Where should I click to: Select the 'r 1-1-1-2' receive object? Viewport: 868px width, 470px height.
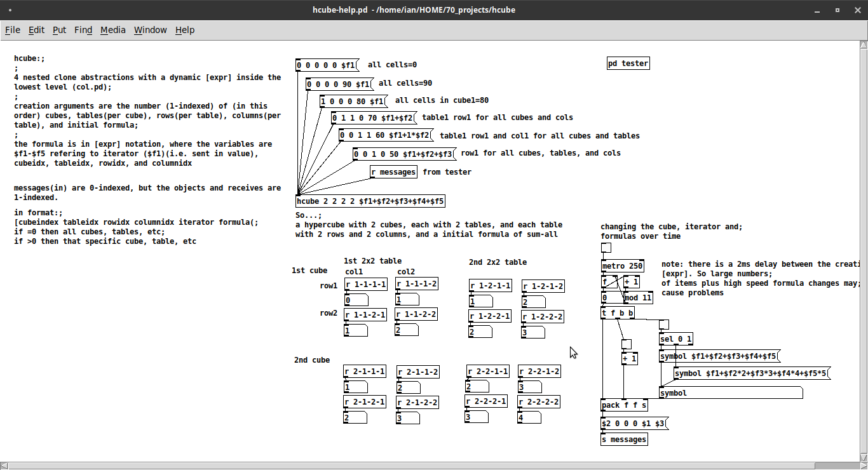click(x=417, y=284)
